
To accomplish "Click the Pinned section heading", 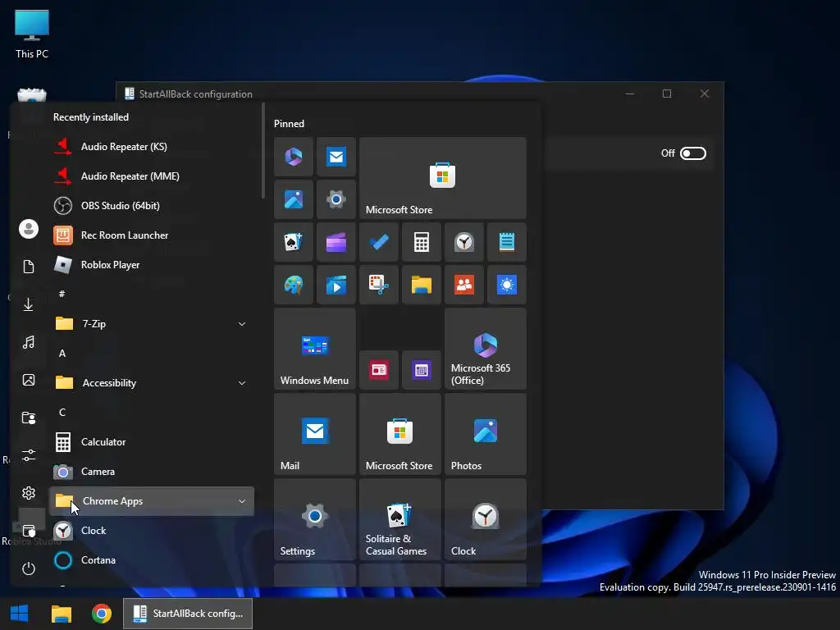I will [x=289, y=124].
